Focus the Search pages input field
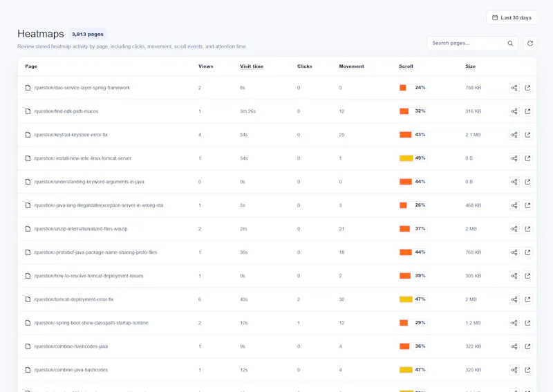553x392 pixels. [472, 43]
